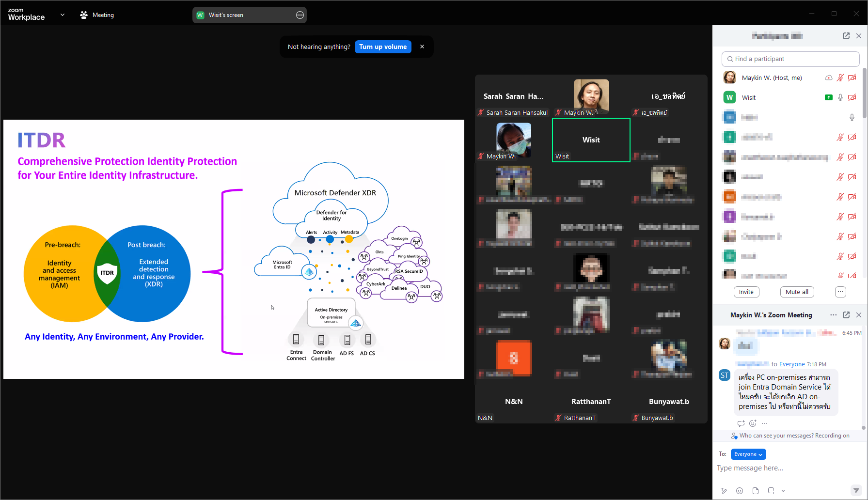Click the Zoom Workplace logo
Image resolution: width=868 pixels, height=500 pixels.
click(26, 15)
